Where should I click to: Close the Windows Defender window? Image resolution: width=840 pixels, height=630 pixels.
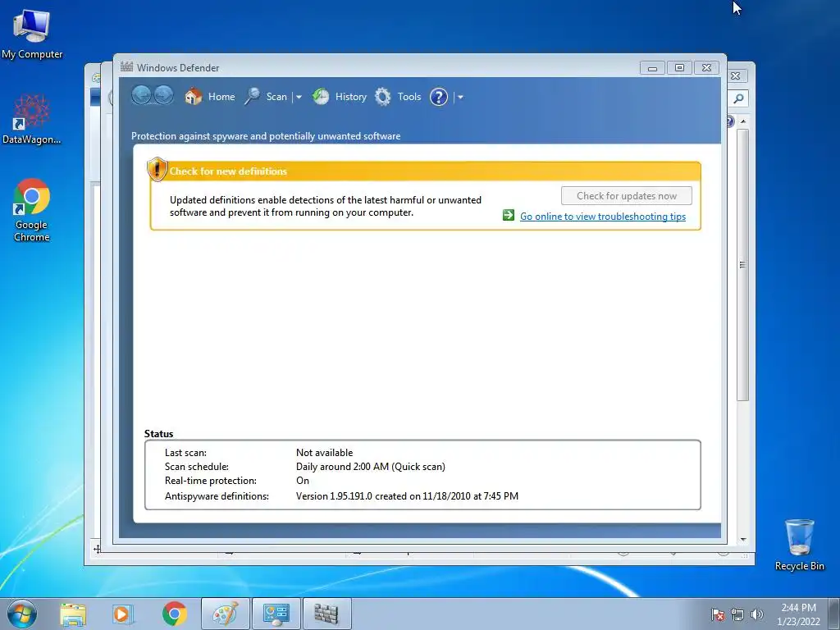click(706, 68)
